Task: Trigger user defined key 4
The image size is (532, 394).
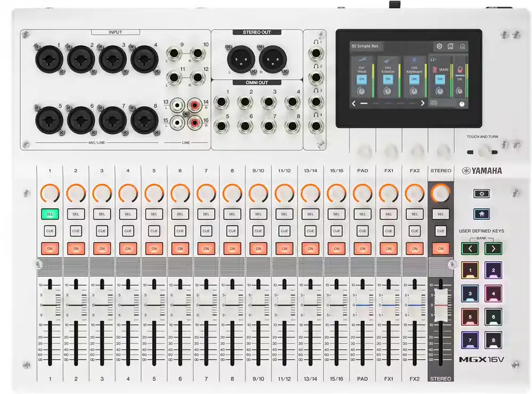Action: coord(493,293)
